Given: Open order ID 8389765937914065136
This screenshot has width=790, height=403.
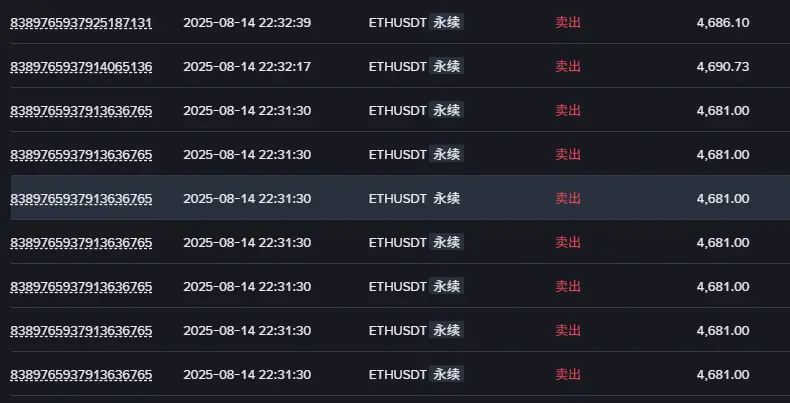Looking at the screenshot, I should point(81,67).
